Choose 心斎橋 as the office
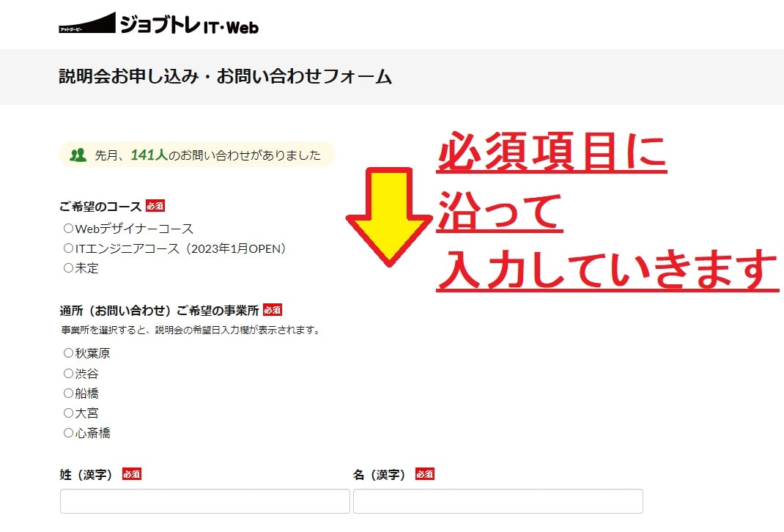 [68, 433]
